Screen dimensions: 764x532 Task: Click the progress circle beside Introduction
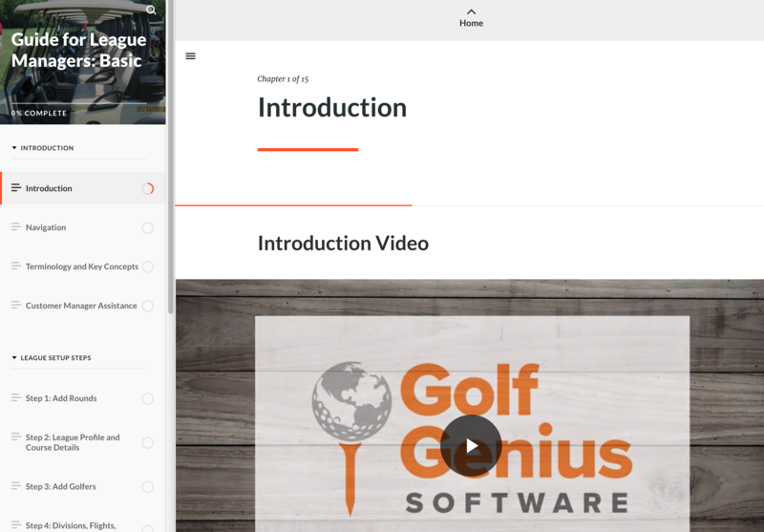(x=148, y=188)
